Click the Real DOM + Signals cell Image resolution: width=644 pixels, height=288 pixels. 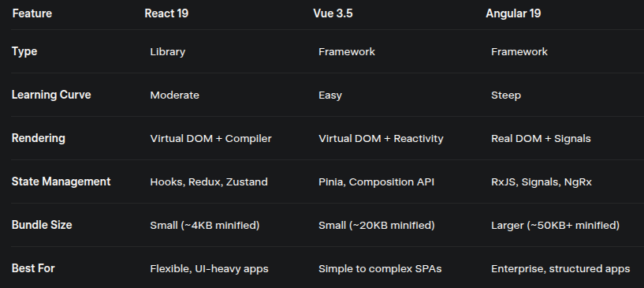point(541,138)
